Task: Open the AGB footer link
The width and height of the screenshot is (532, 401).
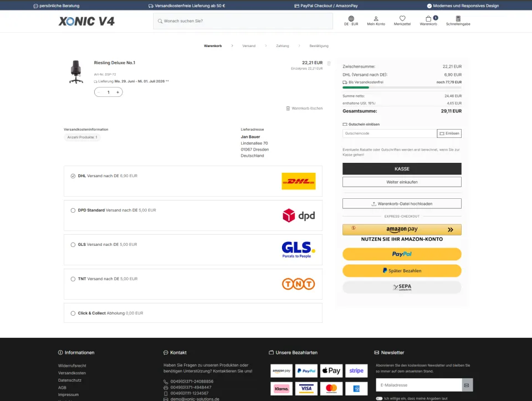Action: tap(62, 388)
